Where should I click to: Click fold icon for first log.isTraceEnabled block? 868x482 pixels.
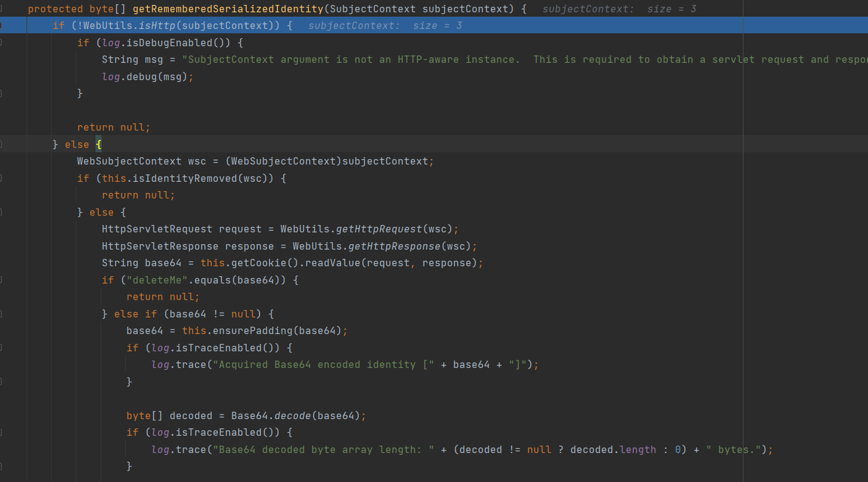(x=1, y=348)
